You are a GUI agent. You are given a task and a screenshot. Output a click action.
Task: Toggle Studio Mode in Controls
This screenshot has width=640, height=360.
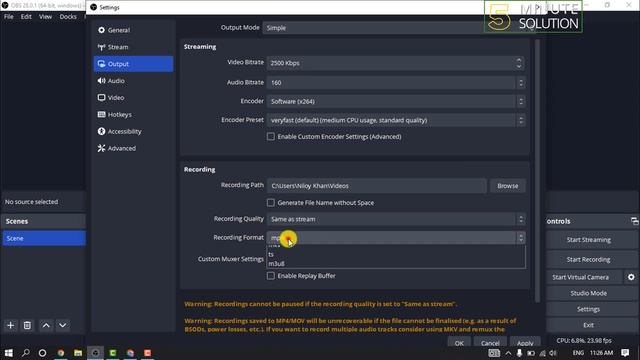589,293
